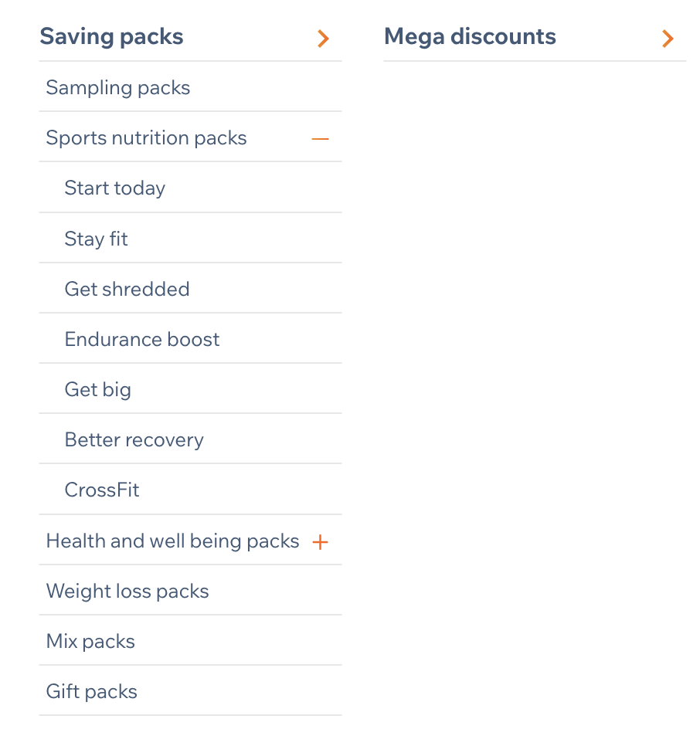Open the Saving packs category

coord(111,36)
